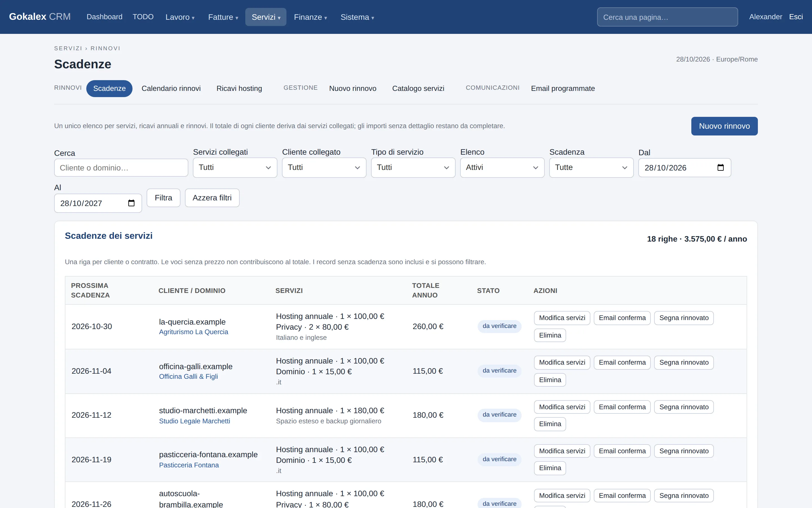Screen dimensions: 812x508
Task: Open the calendar picker in the Al date field
Action: tap(131, 203)
